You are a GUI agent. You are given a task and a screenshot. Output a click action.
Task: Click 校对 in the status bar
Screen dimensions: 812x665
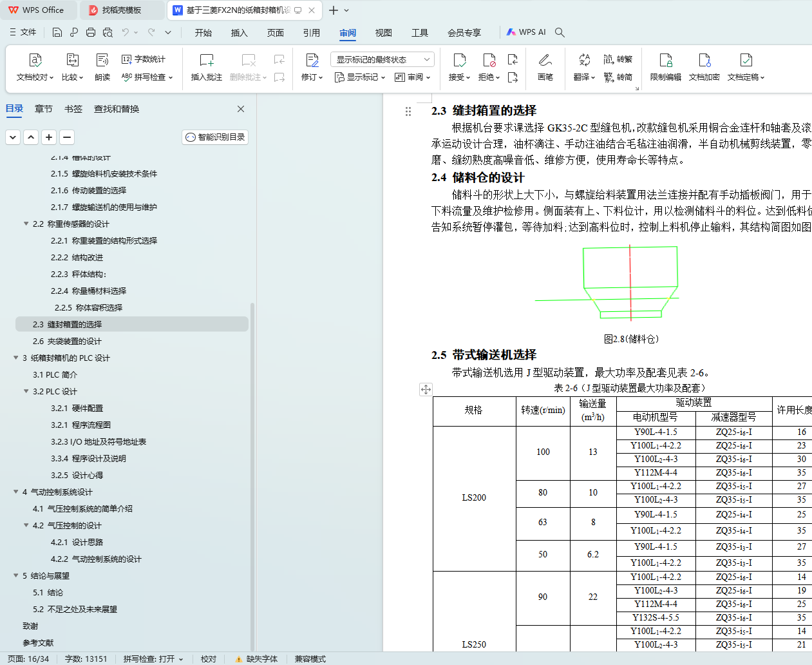[x=209, y=659]
